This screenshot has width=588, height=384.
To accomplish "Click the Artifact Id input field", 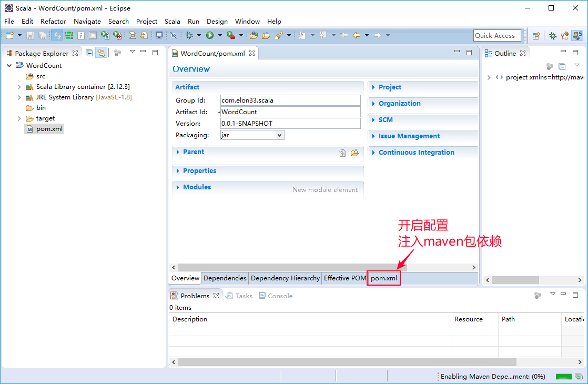I will click(290, 112).
